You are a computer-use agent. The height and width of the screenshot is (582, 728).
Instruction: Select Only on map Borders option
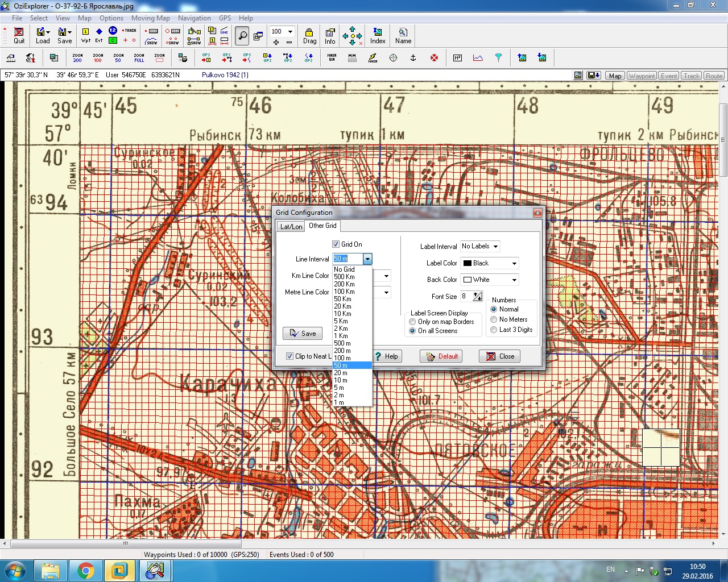413,322
